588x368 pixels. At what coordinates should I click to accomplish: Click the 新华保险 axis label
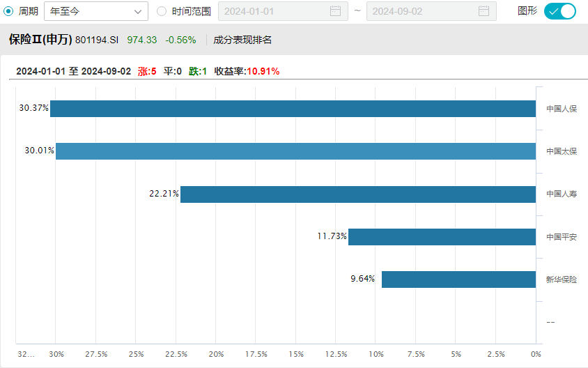click(562, 279)
